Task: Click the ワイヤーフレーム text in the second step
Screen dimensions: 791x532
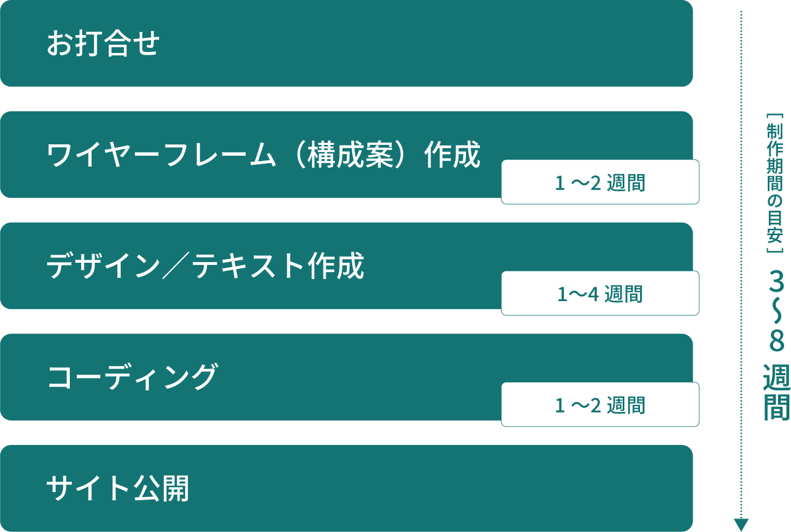Action: [161, 155]
